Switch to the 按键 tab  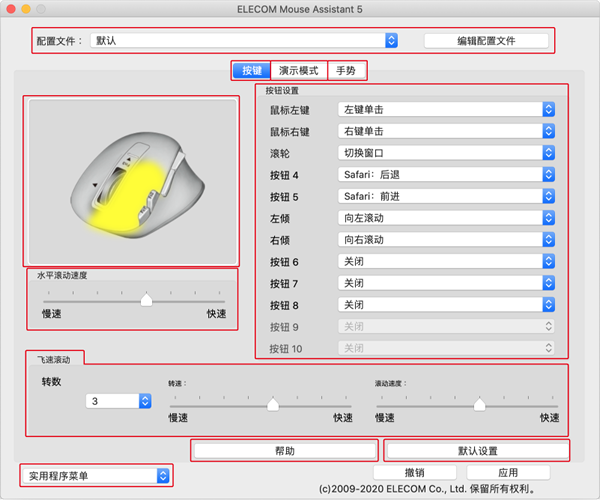[x=251, y=71]
